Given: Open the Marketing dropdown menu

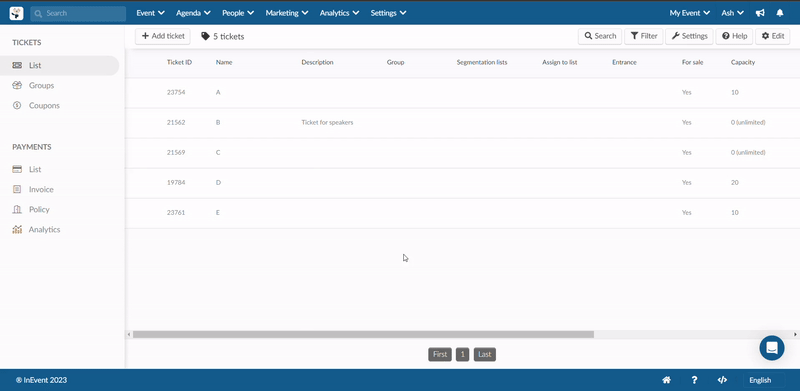Looking at the screenshot, I should [x=287, y=13].
